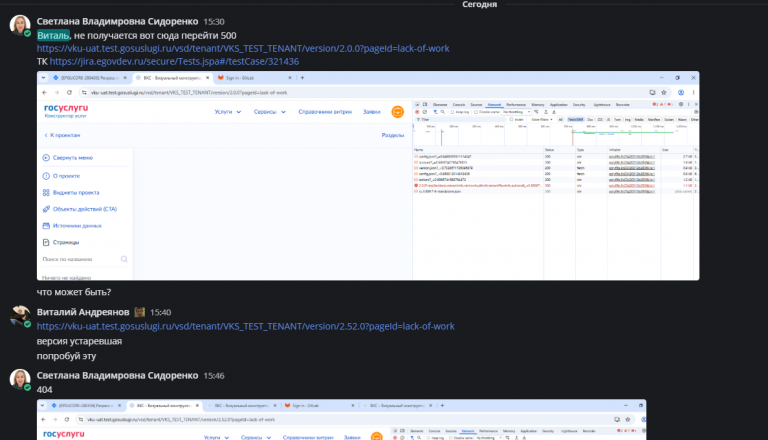This screenshot has width=768, height=440.
Task: Open Светлана Сидоренко's avatar on the 15:46 message
Action: pos(20,379)
